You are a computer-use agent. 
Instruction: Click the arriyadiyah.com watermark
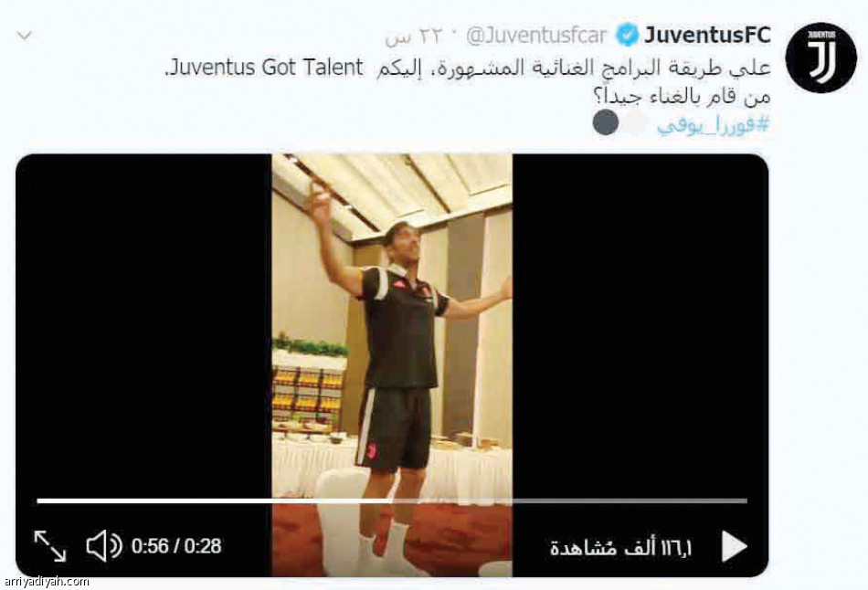[x=47, y=582]
